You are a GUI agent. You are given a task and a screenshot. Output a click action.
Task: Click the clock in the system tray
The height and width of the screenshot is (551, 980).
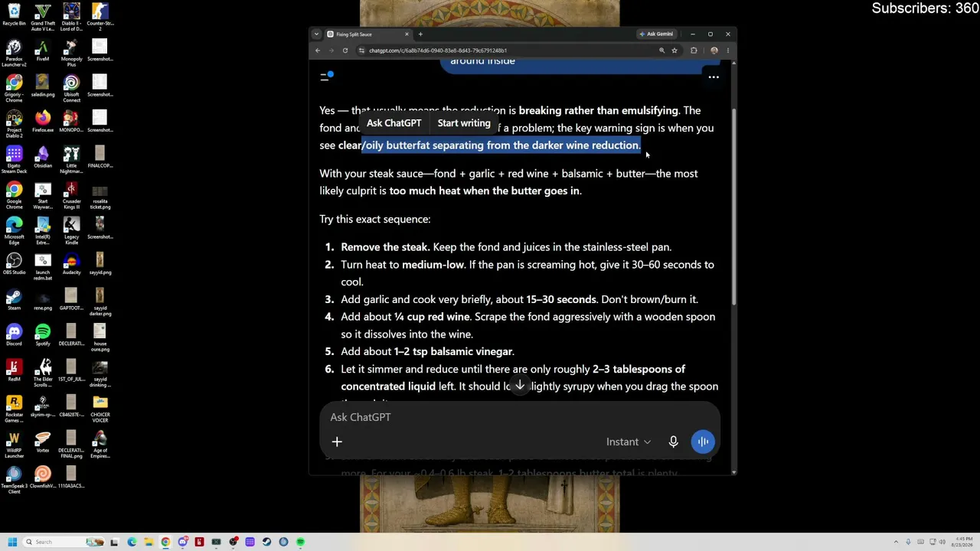tap(964, 542)
